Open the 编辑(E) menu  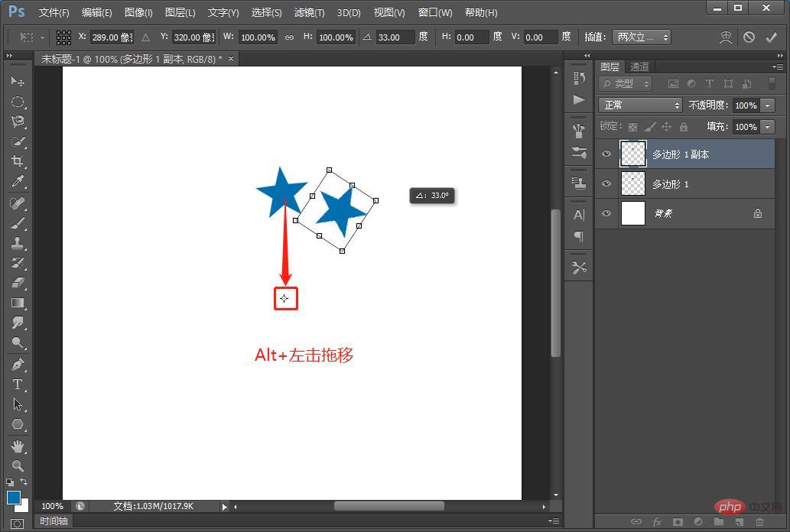pos(96,12)
